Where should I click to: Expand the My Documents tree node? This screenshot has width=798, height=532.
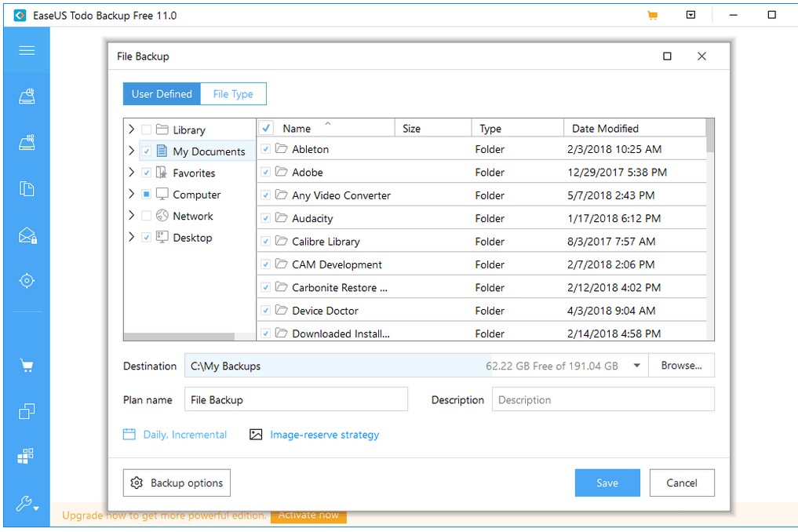131,151
